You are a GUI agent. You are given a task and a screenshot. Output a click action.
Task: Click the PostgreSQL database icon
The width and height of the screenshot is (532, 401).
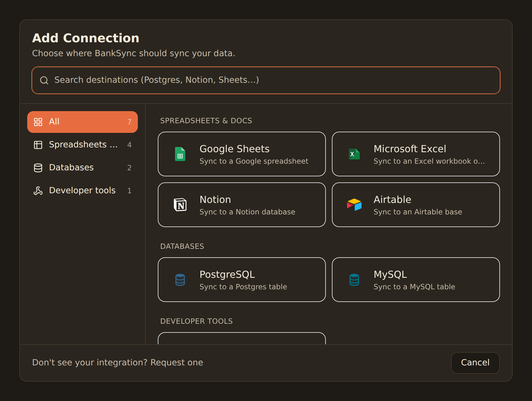pos(180,280)
